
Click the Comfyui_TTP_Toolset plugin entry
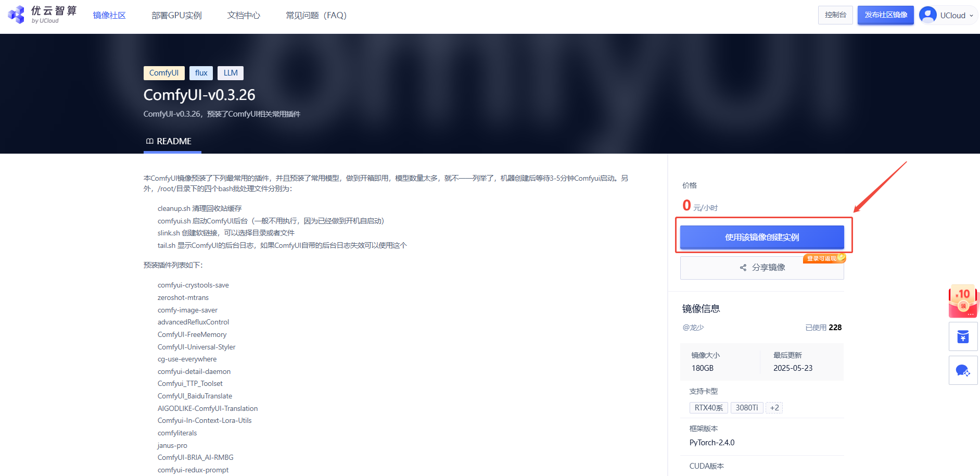(x=190, y=384)
